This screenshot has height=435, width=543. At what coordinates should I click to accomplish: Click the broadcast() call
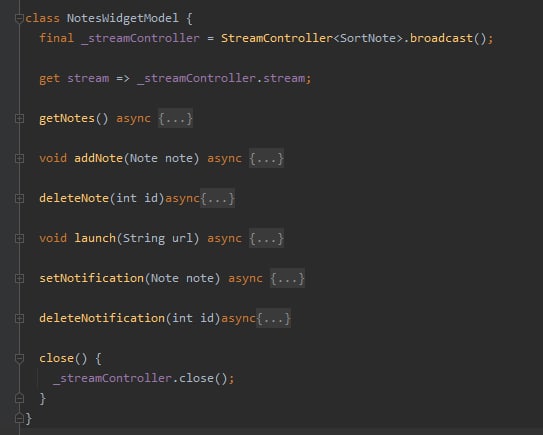448,38
